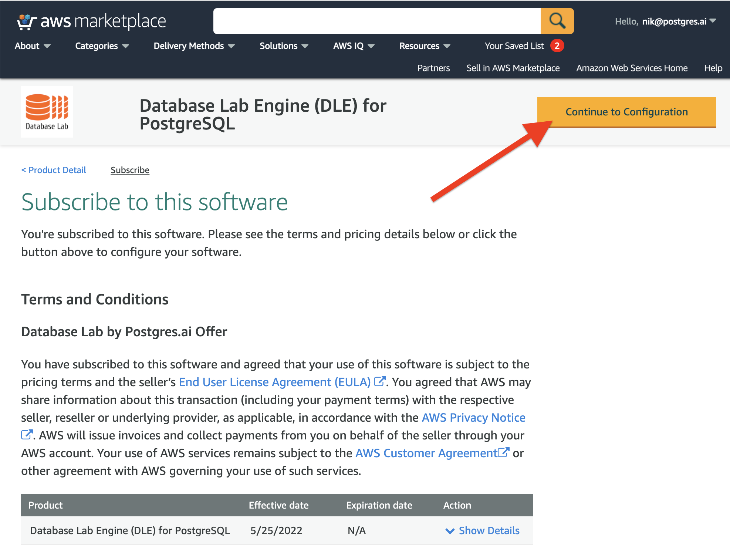The height and width of the screenshot is (560, 730).
Task: Expand the Categories menu
Action: 102,46
